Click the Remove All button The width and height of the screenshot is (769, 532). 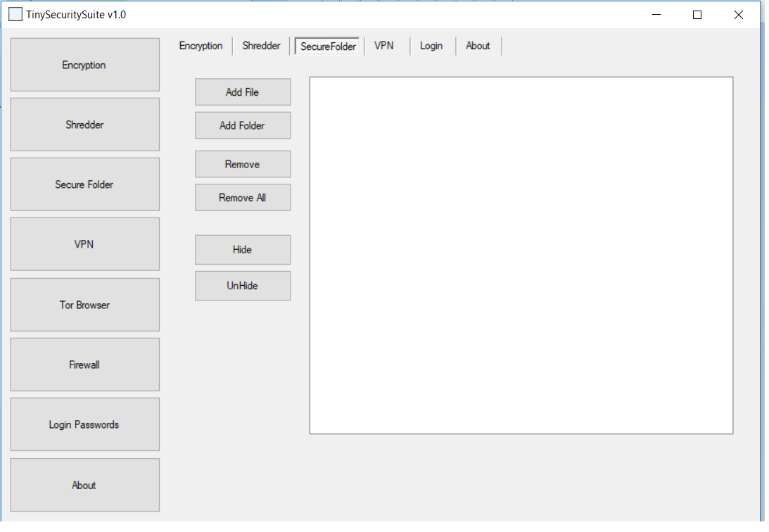point(243,198)
